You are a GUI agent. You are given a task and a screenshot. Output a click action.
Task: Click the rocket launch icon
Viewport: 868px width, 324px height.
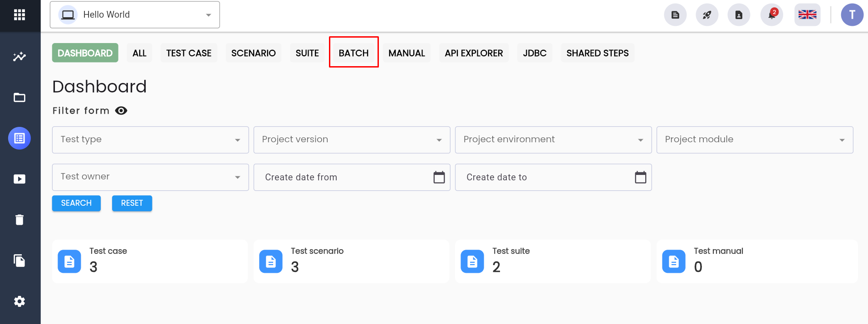(707, 15)
